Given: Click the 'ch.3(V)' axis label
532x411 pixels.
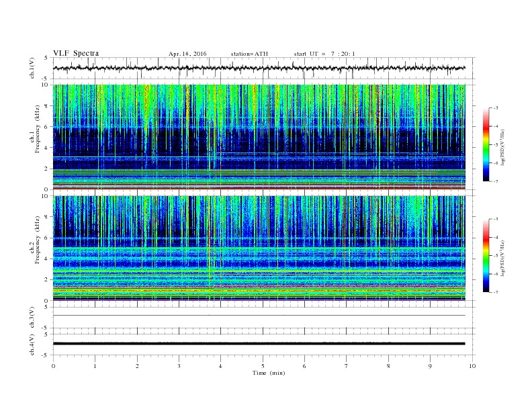Looking at the screenshot, I should (32, 318).
